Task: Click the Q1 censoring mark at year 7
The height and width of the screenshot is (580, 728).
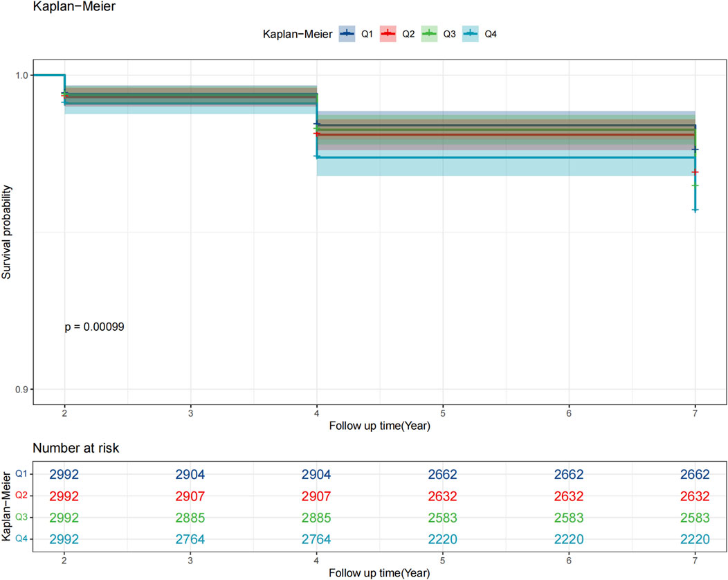Action: 694,149
